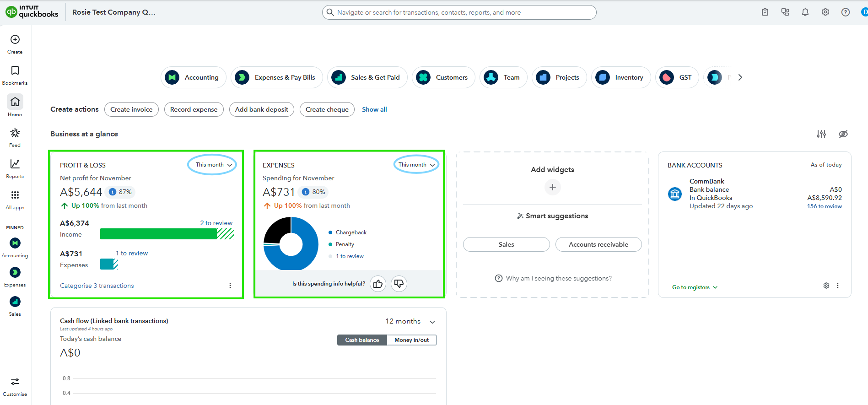Select the Cash balance view toggle
The width and height of the screenshot is (868, 405).
[x=362, y=340]
